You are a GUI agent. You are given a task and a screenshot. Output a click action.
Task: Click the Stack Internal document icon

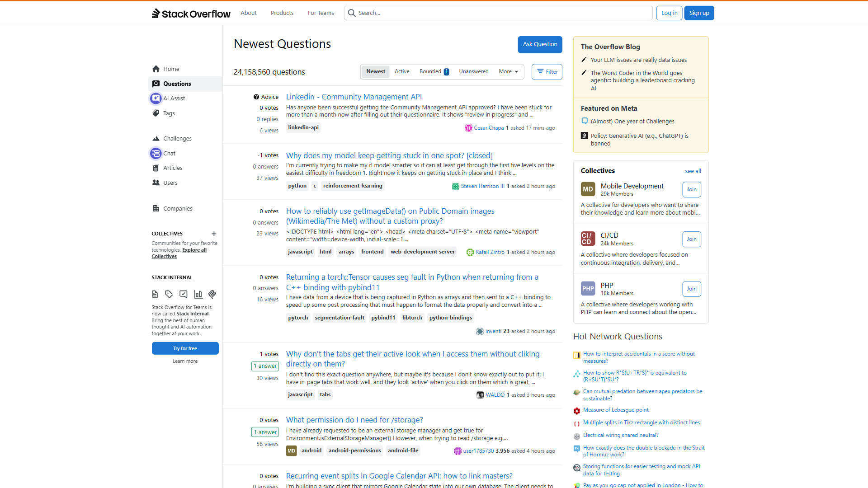155,294
